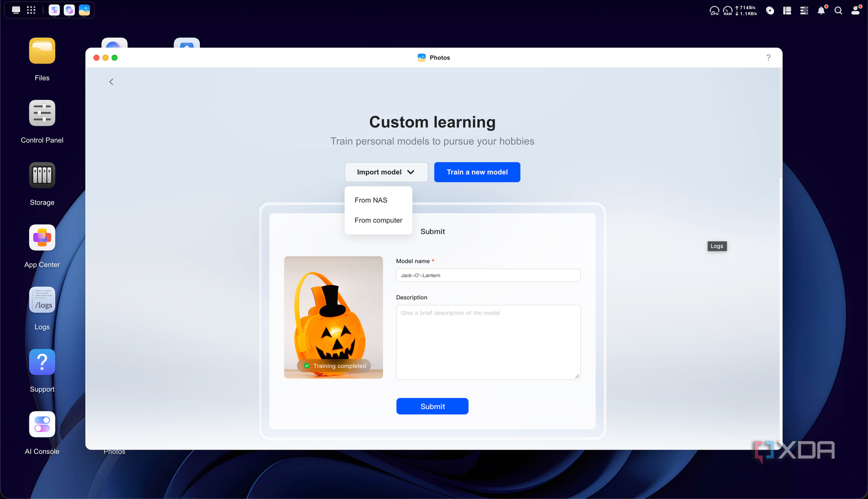
Task: Open the task list icon in the top bar
Action: [x=804, y=11]
